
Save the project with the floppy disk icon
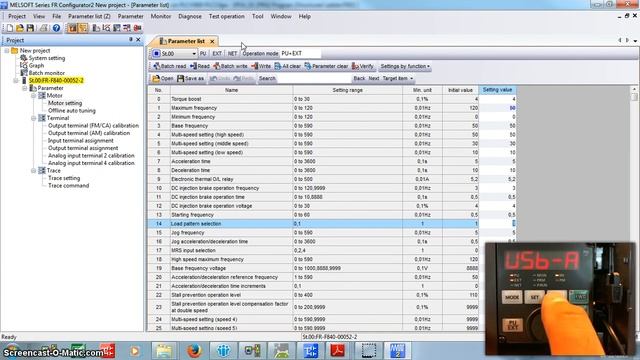(30, 28)
